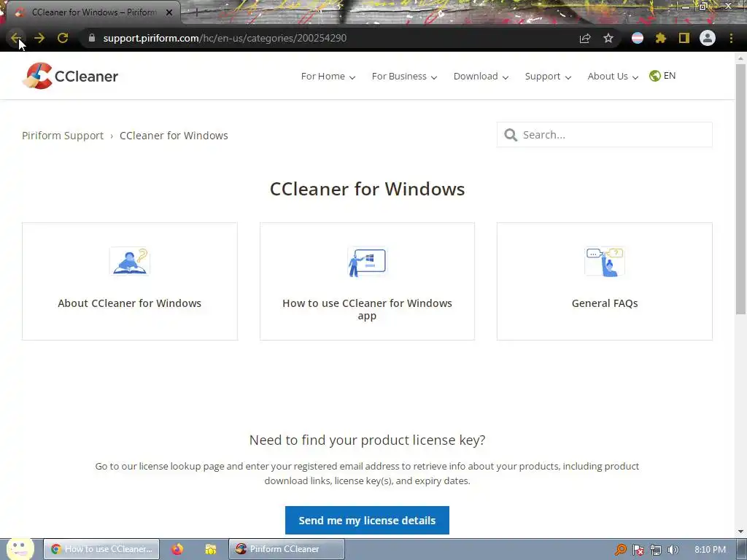Open the striped flag extension icon

click(x=638, y=38)
